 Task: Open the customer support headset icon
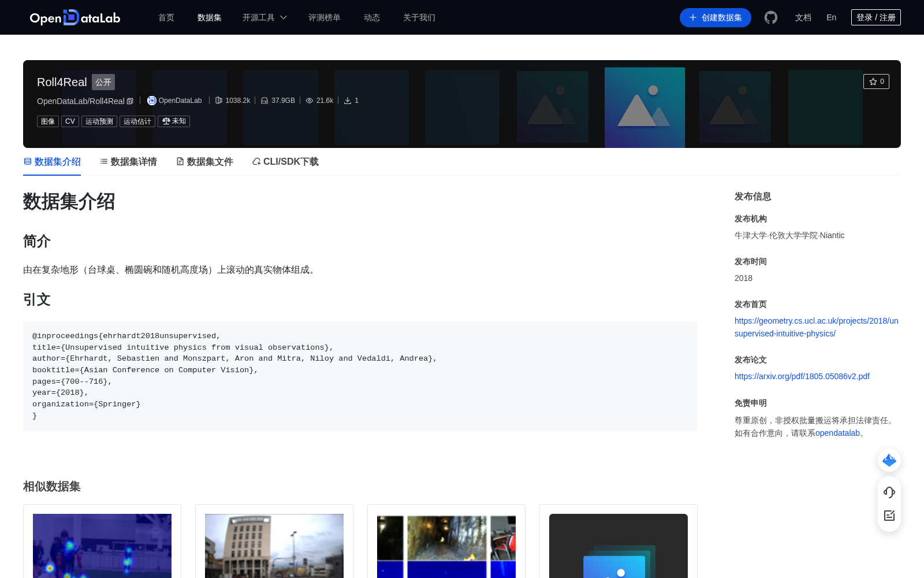tap(889, 492)
